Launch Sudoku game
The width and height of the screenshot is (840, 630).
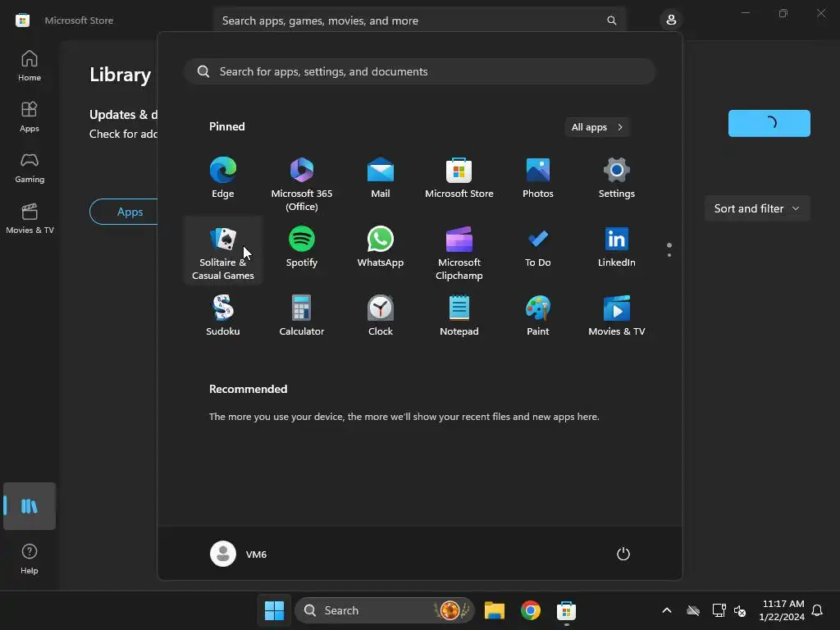[223, 316]
